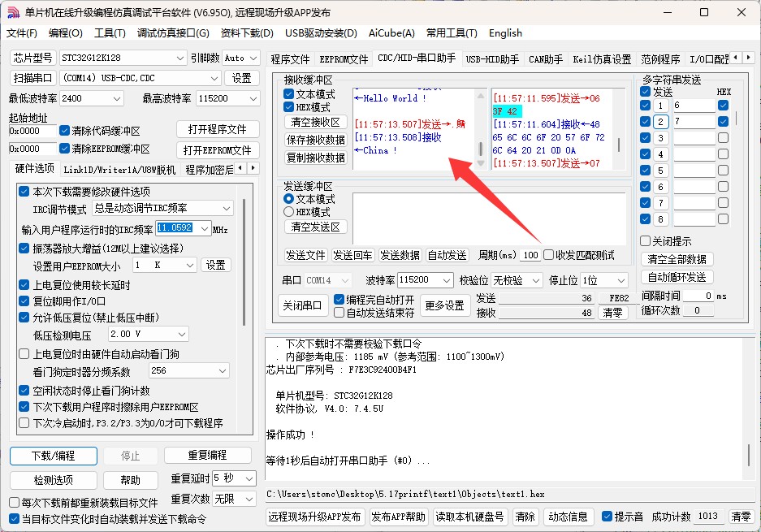Toggle receive buffer 文本模式 checkbox

pos(289,93)
